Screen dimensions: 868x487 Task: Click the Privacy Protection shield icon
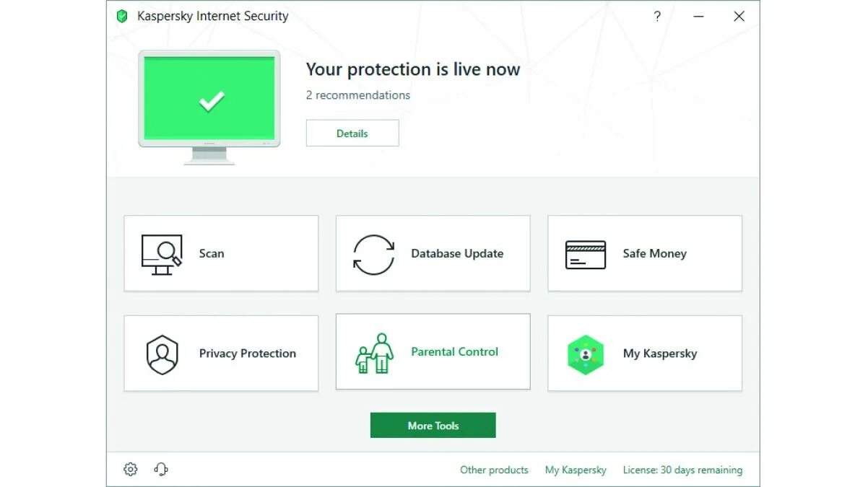162,354
